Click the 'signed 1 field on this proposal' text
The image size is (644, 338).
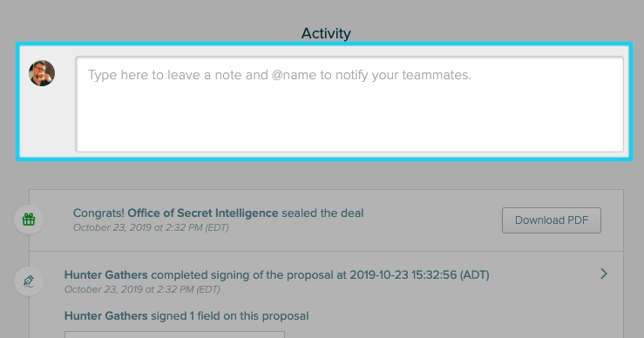pyautogui.click(x=230, y=316)
